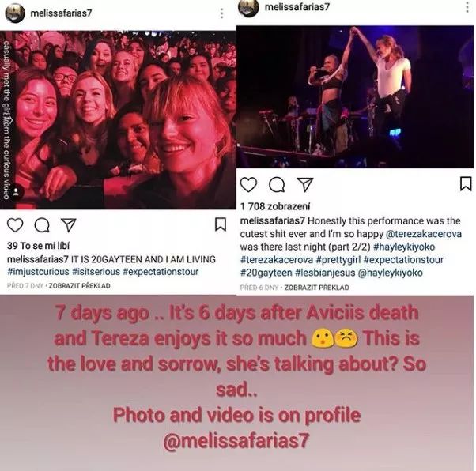The height and width of the screenshot is (471, 476).
Task: Open the @terezakacerova mention link
Action: (x=424, y=234)
